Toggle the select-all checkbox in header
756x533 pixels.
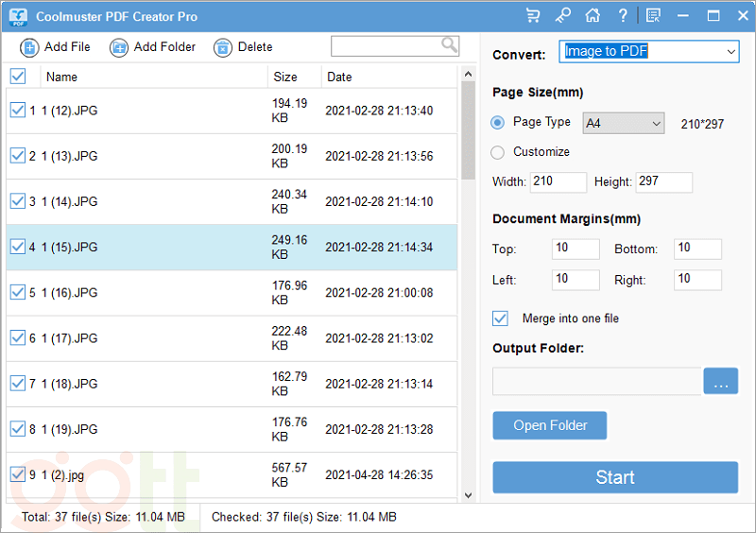pos(17,77)
